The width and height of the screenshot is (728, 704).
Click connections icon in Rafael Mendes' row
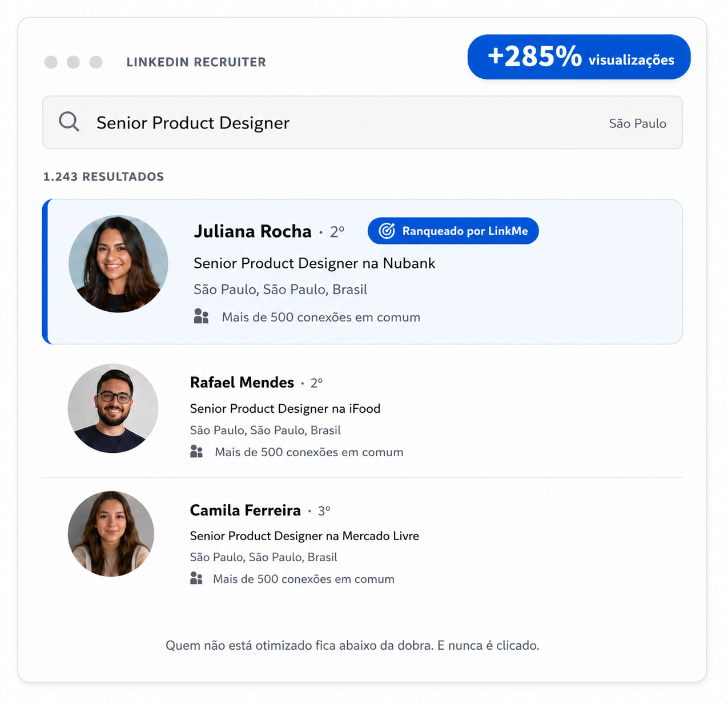click(196, 452)
